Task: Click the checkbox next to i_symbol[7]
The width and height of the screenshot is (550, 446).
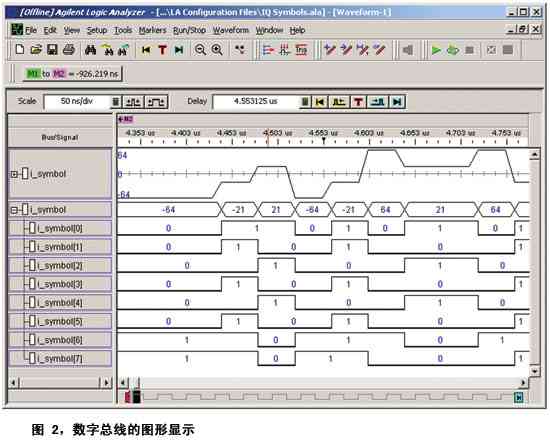Action: coord(32,358)
